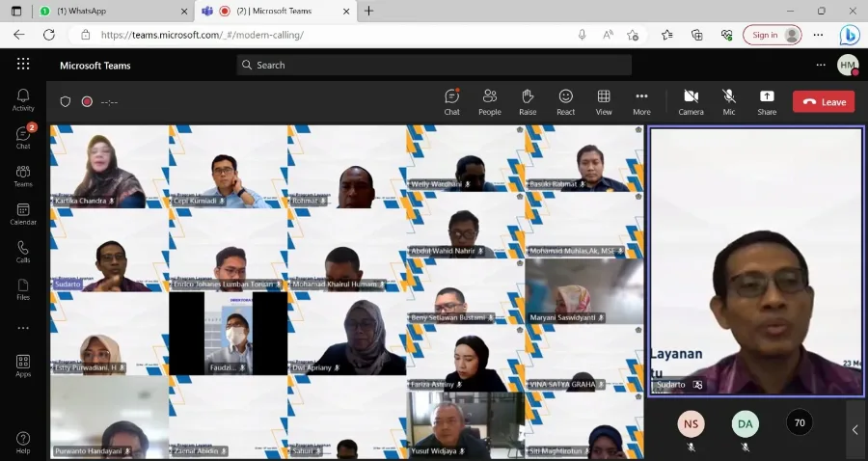Select Kartika Chandra's video tile

coord(109,167)
